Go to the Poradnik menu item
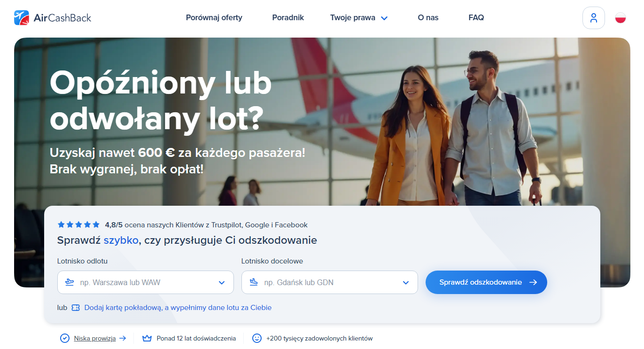644x349 pixels. click(x=288, y=18)
